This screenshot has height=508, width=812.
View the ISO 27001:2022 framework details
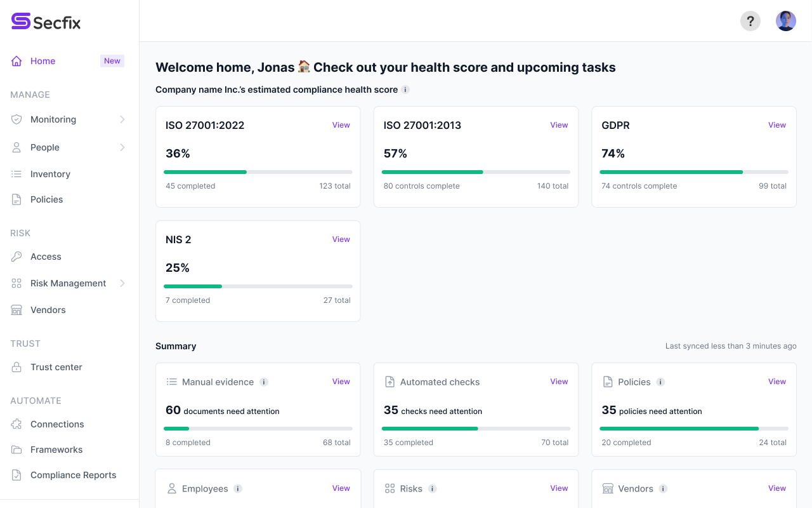(341, 124)
